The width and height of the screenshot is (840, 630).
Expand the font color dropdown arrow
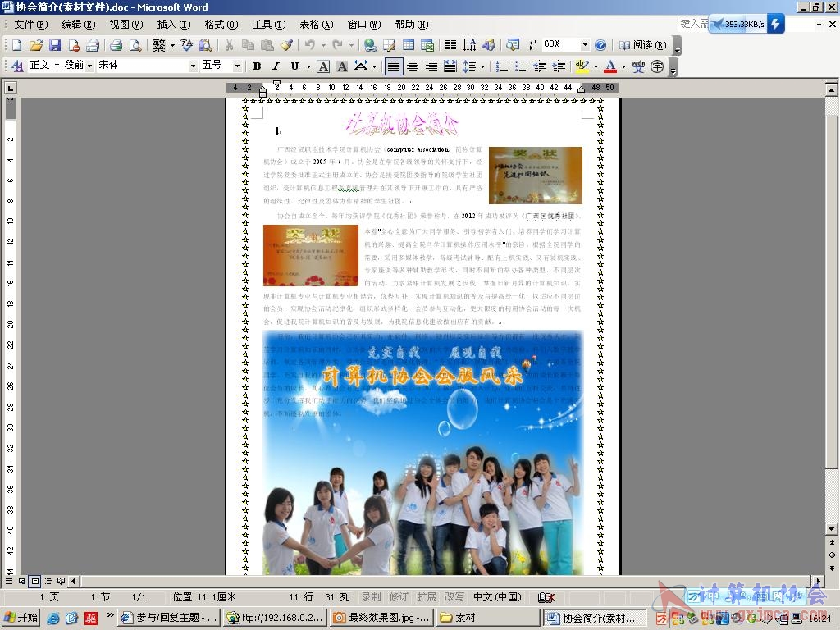click(x=623, y=66)
